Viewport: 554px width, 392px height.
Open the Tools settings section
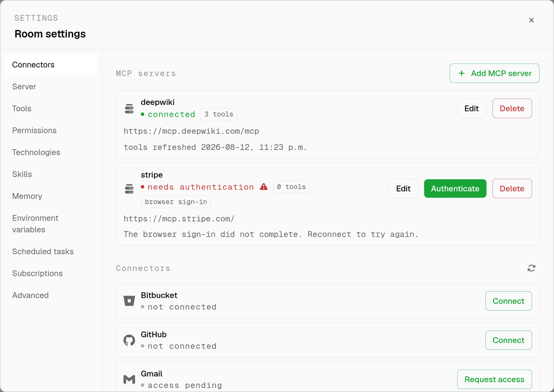tap(51, 108)
